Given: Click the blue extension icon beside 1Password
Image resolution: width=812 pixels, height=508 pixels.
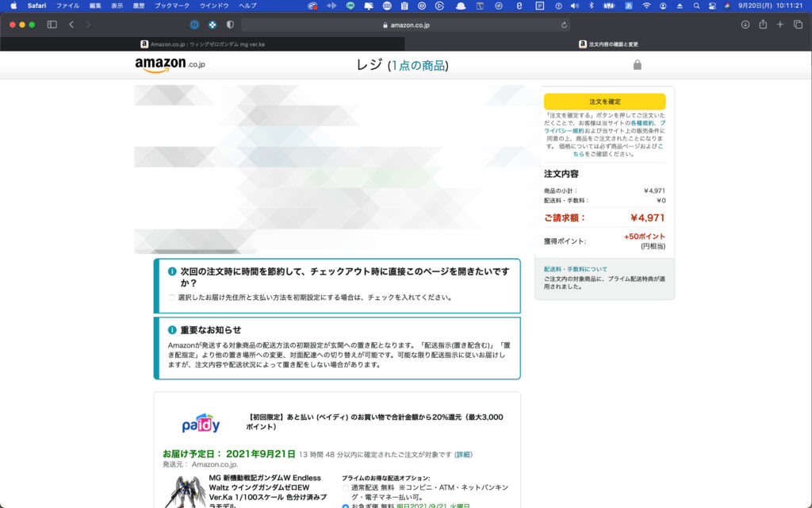Looking at the screenshot, I should point(213,25).
